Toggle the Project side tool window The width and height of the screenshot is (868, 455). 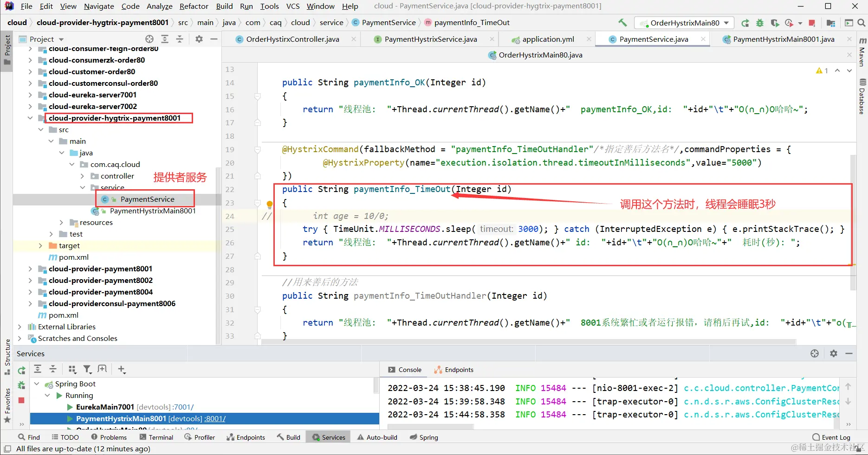coord(7,50)
